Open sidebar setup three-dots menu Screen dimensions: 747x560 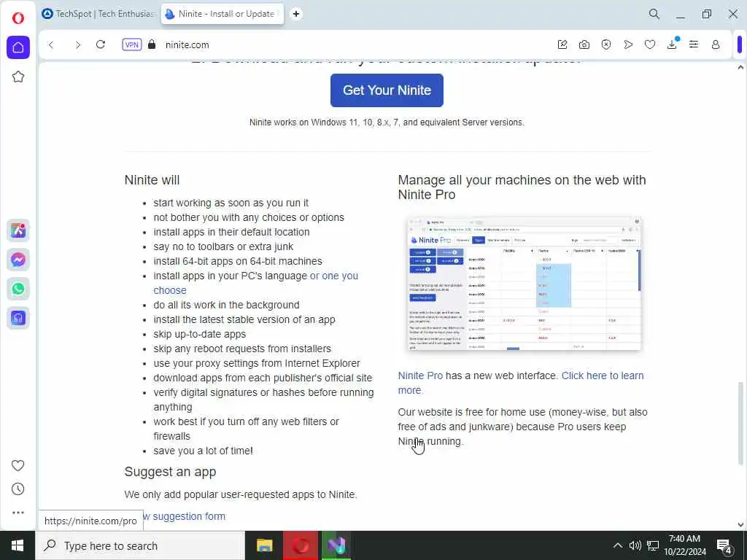[18, 513]
